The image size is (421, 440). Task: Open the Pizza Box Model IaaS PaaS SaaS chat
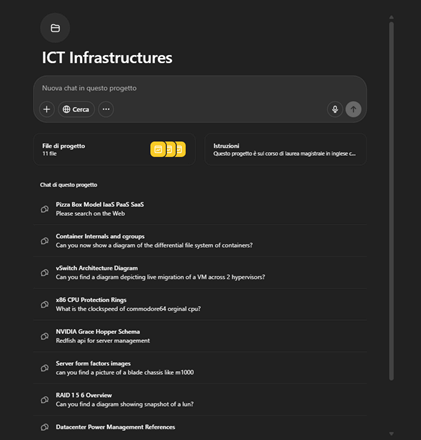pos(200,209)
